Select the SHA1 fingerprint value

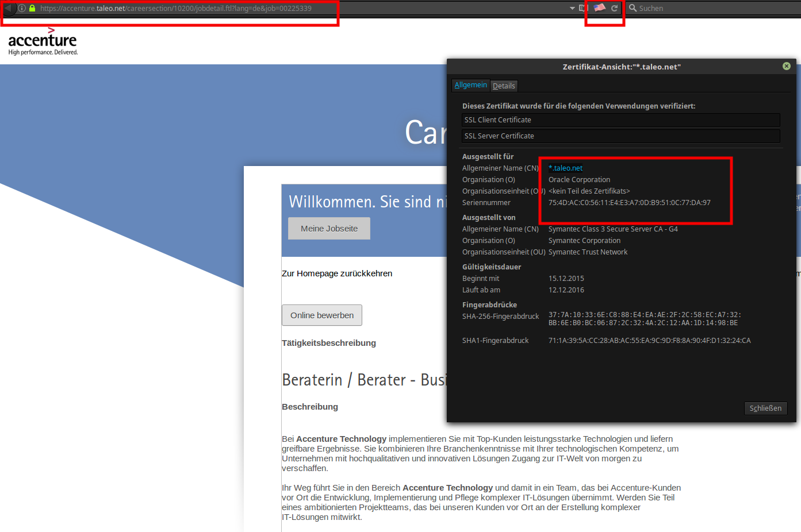tap(650, 341)
